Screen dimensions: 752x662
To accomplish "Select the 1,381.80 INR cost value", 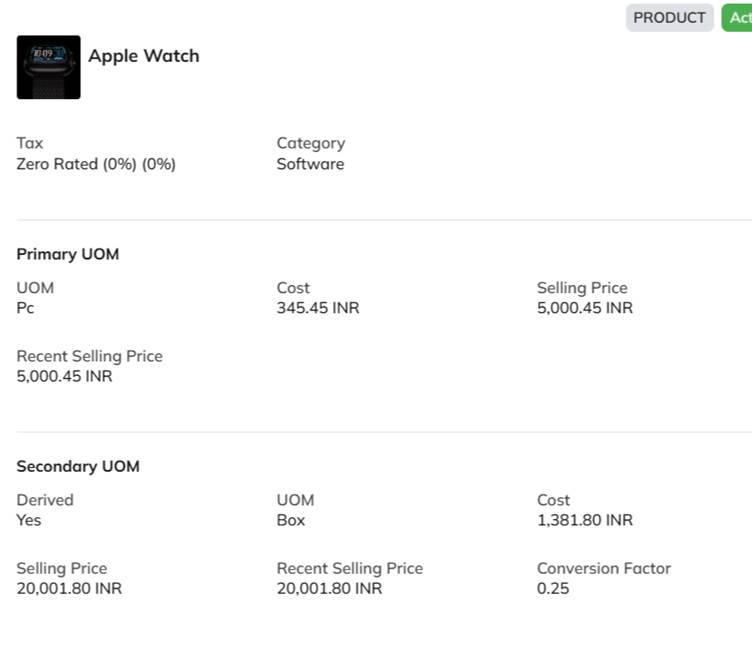I will coord(585,520).
